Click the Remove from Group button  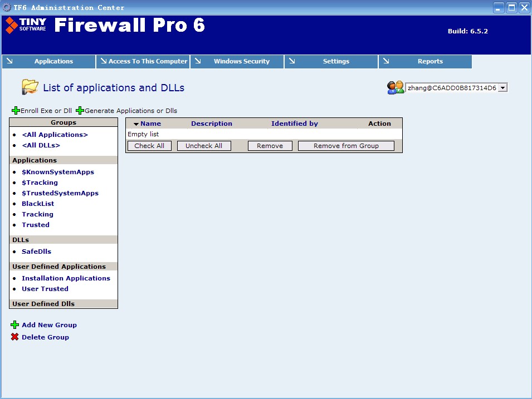tap(346, 146)
